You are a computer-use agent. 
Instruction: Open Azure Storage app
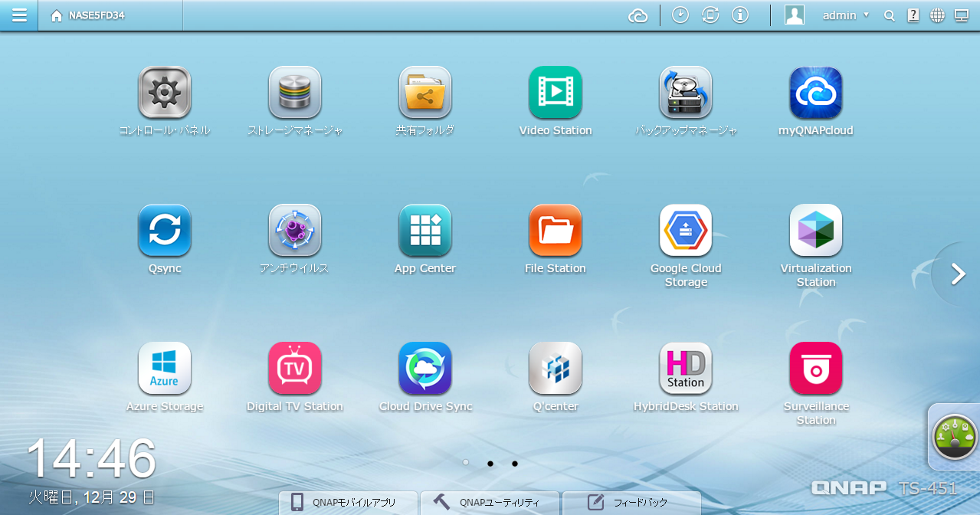[x=165, y=368]
